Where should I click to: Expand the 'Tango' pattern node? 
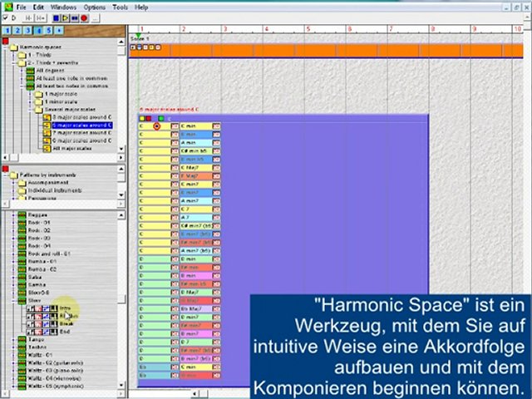[12, 339]
